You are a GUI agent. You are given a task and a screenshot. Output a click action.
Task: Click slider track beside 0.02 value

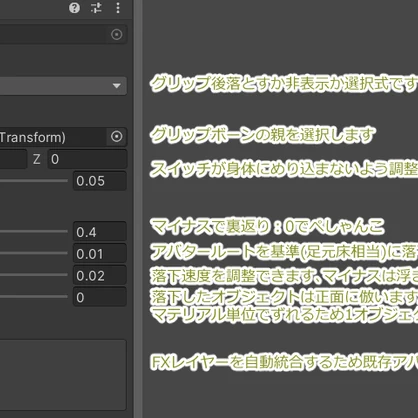(34, 275)
